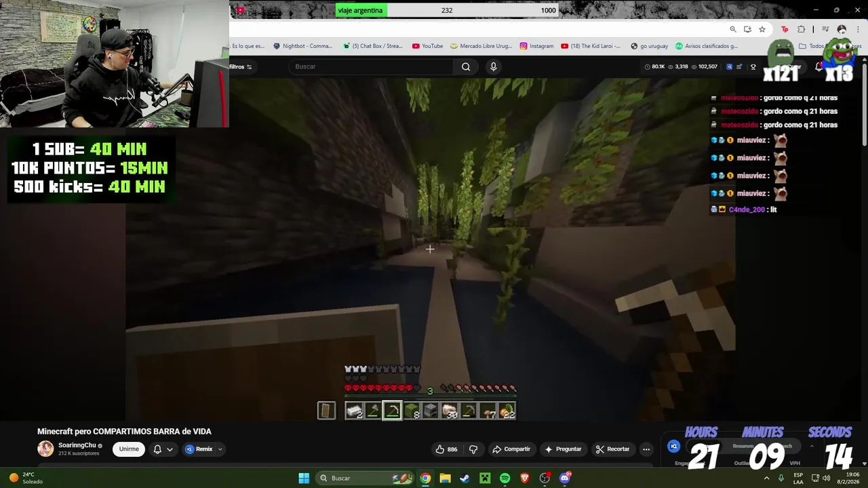Open the Chrome three-dot menu

[x=859, y=29]
